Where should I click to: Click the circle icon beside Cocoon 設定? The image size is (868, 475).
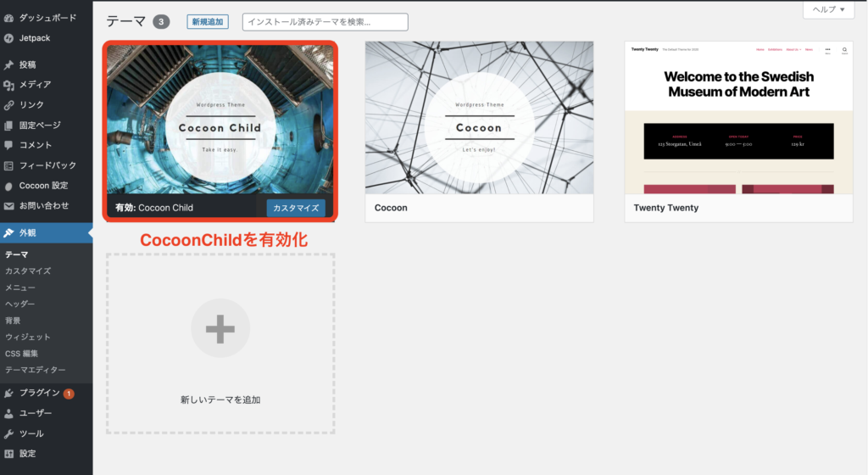(x=8, y=186)
